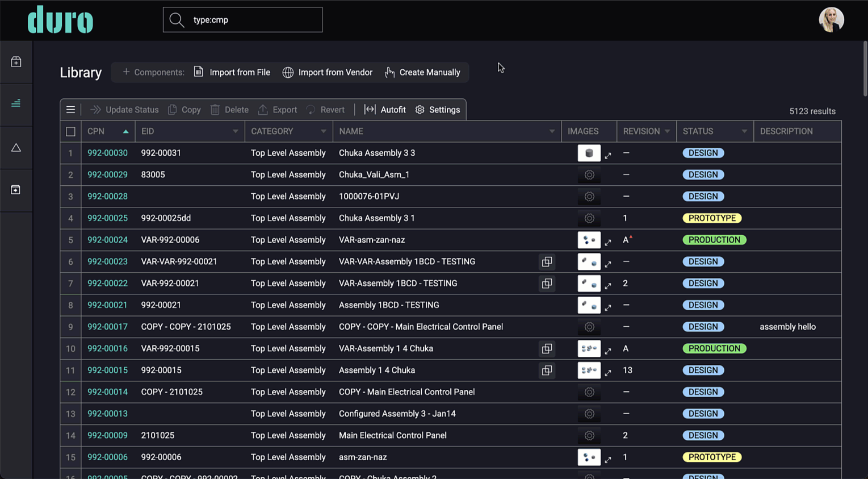
Task: Open component link 992-00024
Action: tap(107, 240)
